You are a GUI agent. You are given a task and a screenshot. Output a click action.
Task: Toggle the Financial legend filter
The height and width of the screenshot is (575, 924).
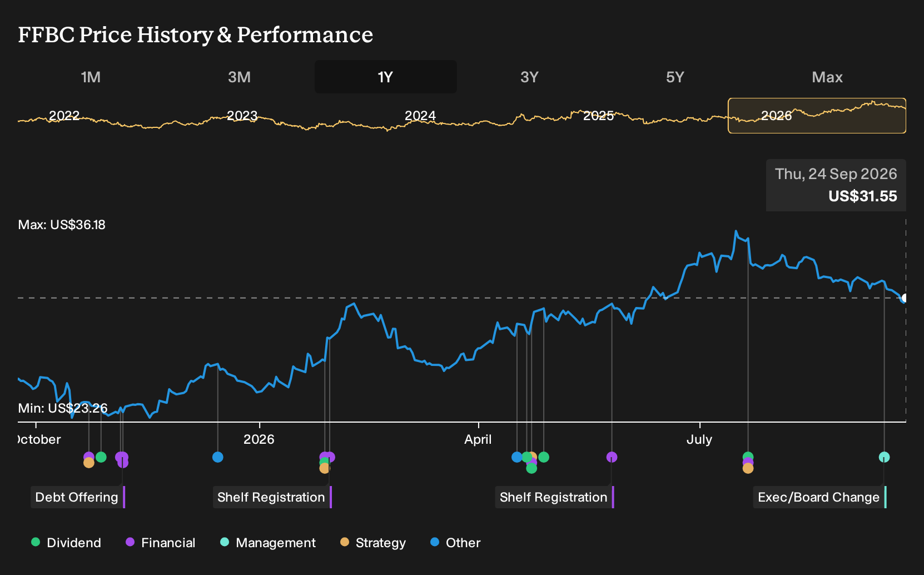click(x=161, y=543)
